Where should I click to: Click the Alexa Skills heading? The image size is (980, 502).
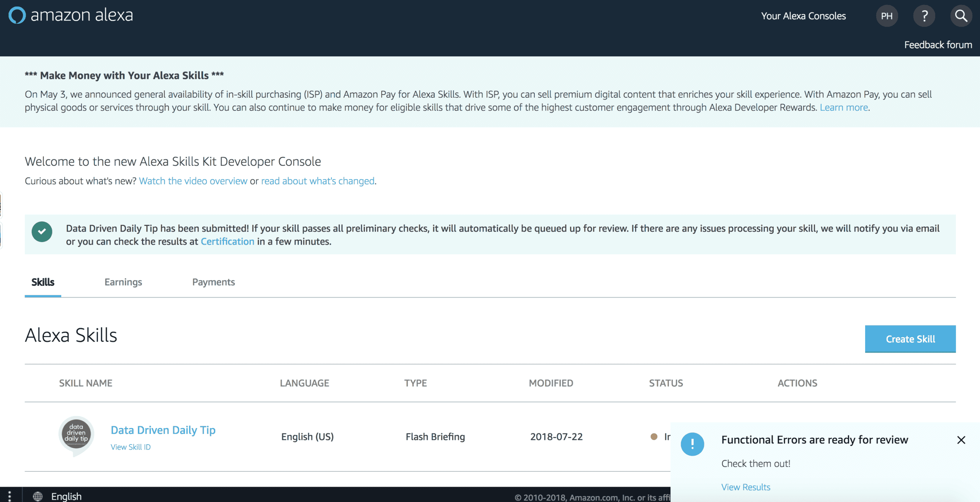click(x=71, y=335)
